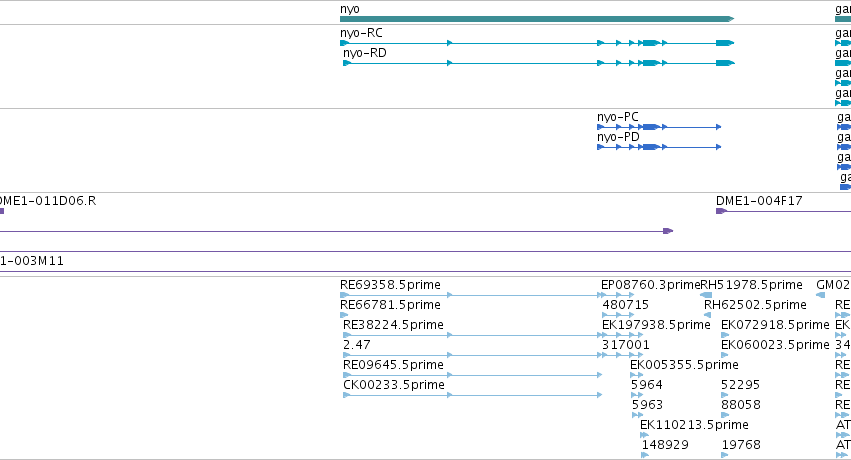Select the DME1-011D06.R clone label

pos(48,201)
